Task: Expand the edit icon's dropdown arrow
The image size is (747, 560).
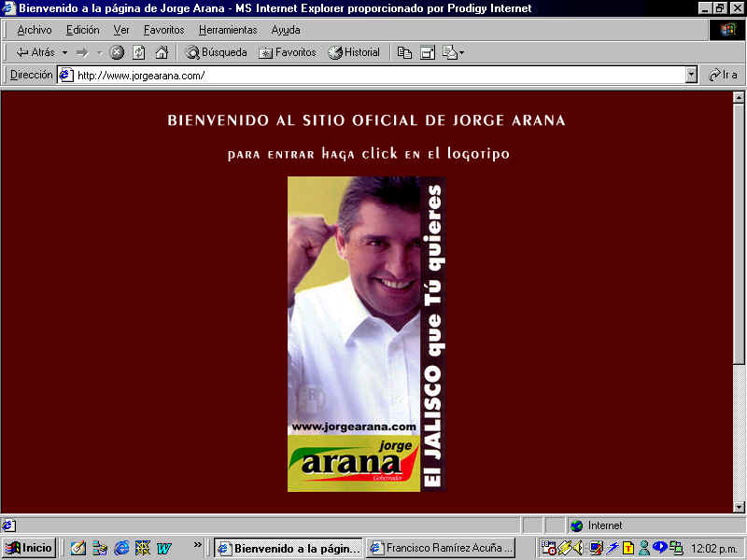Action: coord(461,53)
